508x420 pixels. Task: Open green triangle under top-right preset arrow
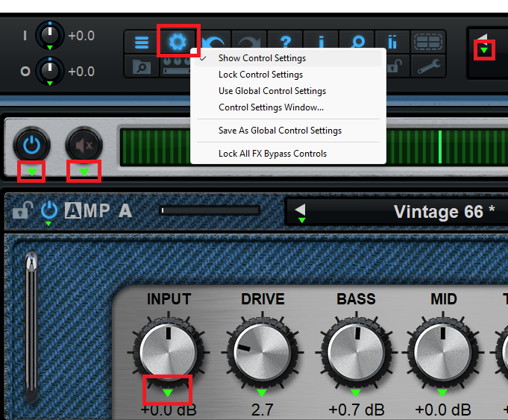coord(483,50)
